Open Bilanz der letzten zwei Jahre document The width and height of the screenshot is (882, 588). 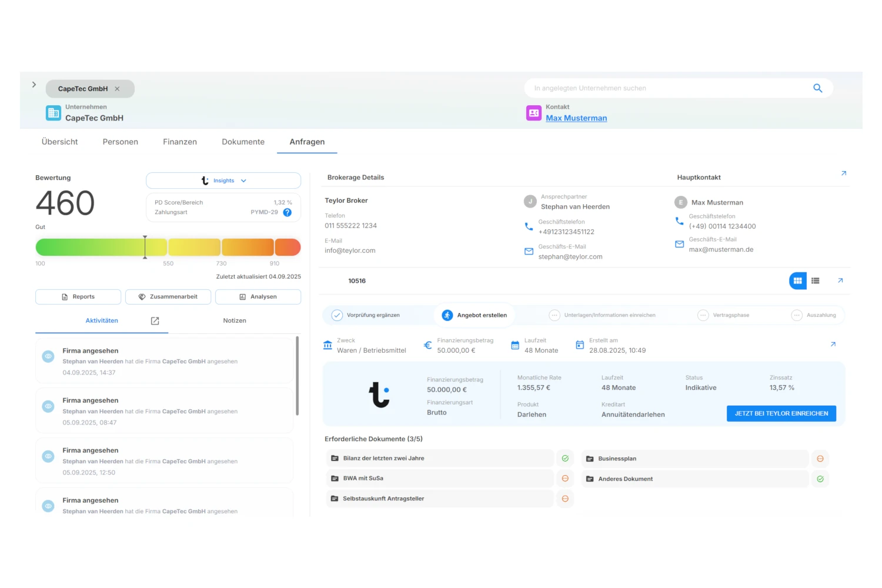click(440, 459)
